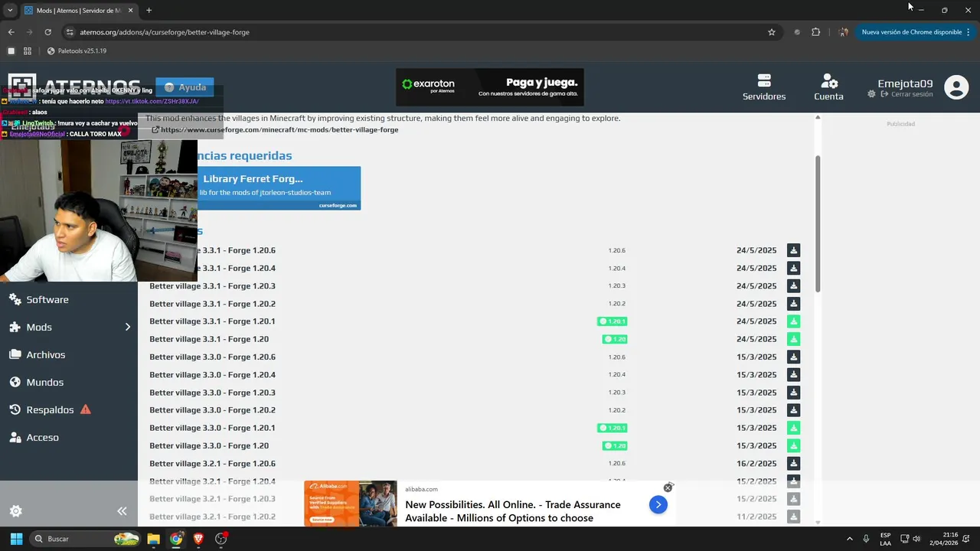
Task: Click Nueva versión de Chrome disponible
Action: [911, 32]
